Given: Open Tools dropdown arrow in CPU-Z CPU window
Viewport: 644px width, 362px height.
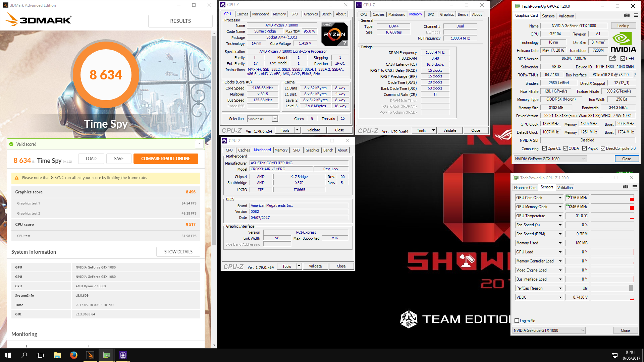Looking at the screenshot, I should 297,130.
